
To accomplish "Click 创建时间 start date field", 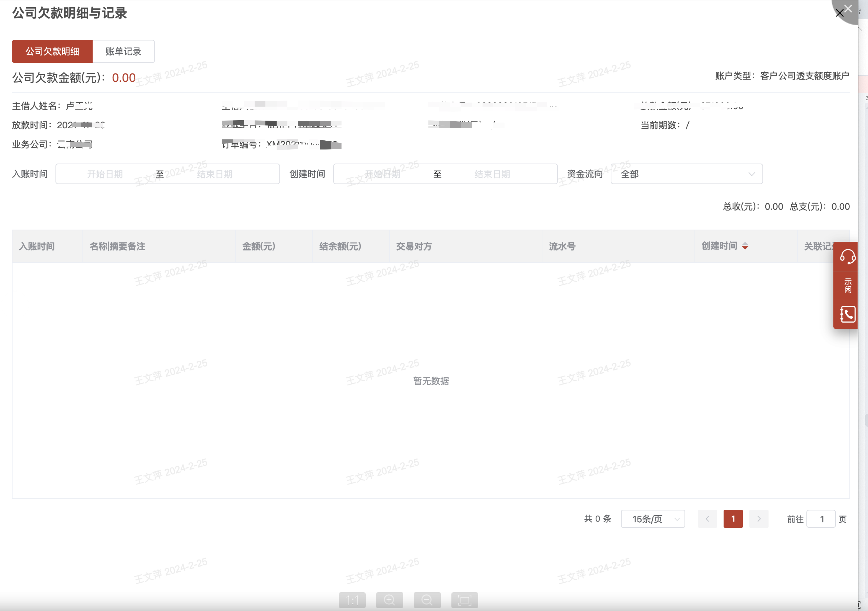I will (x=382, y=174).
